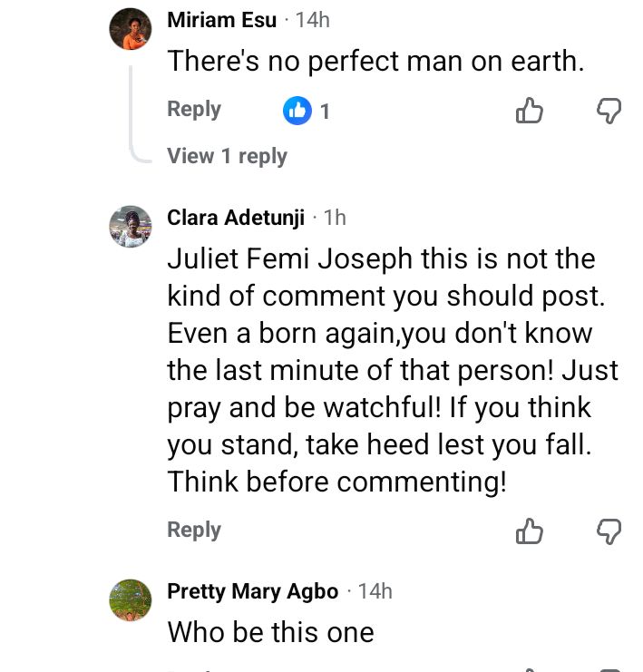Thumbs up Clara Adetunji's comment
643x672 pixels.
coord(529,531)
